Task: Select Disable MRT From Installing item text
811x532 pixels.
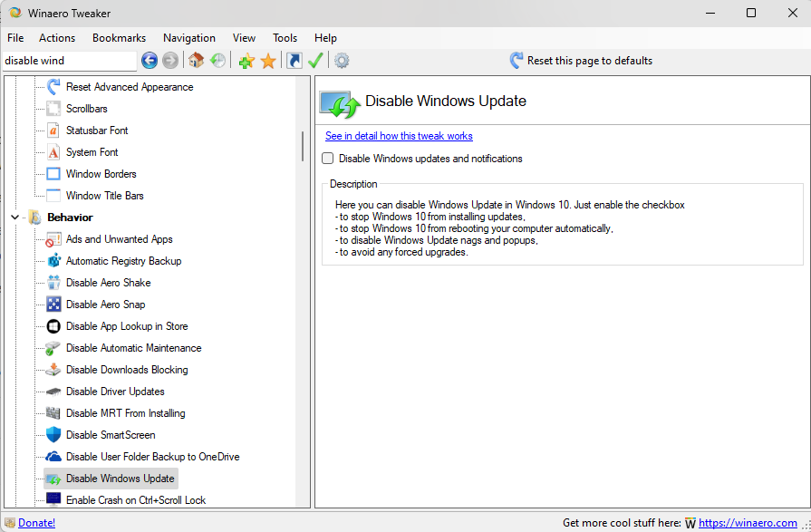Action: 126,413
